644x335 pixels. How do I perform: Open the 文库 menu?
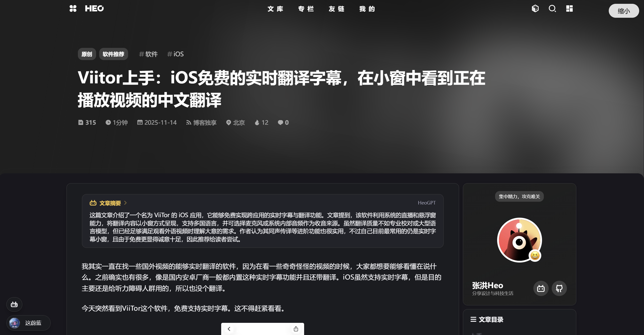[275, 9]
